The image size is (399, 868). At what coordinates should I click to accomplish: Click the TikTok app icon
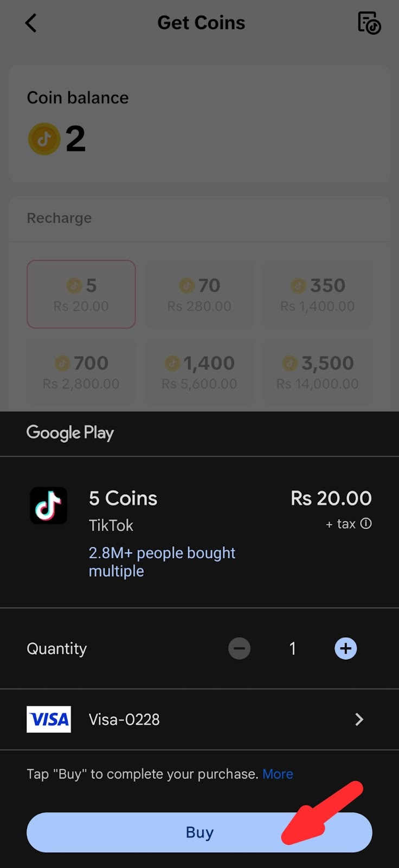pos(49,506)
